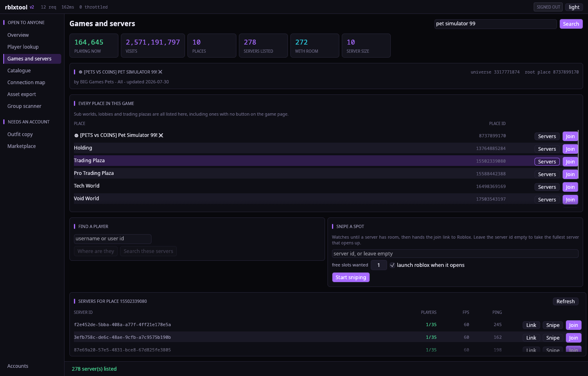Join the Pro Trading Plaza
The height and width of the screenshot is (376, 588).
(570, 175)
